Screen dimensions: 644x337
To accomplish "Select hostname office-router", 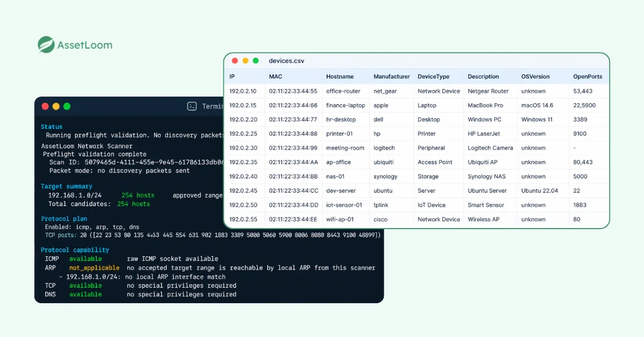I will point(343,91).
